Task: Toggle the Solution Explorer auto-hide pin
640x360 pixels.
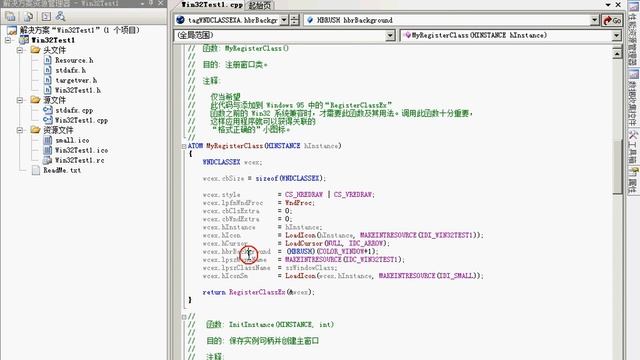Action: pos(151,3)
